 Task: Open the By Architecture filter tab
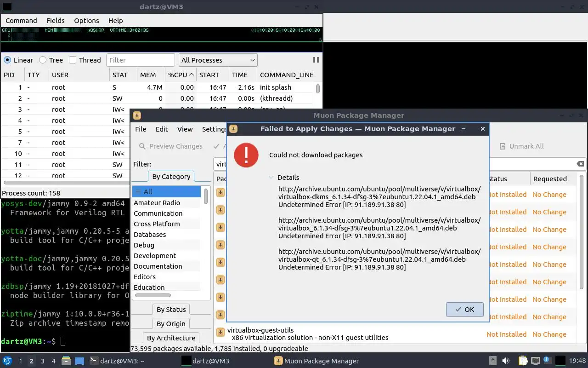coord(171,338)
